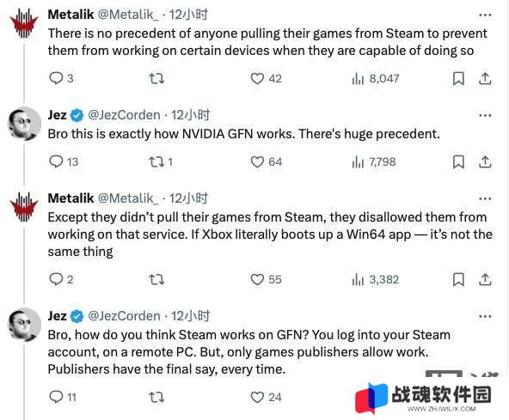Open more options on last Jez tweet
This screenshot has height=420, width=509.
(485, 316)
